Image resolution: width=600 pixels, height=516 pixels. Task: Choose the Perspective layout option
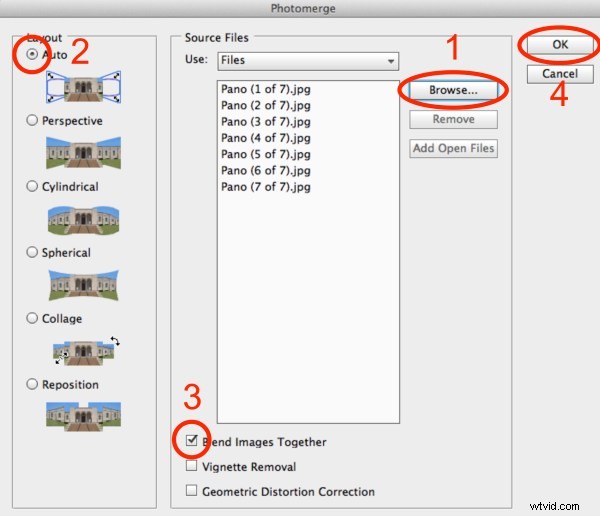click(32, 120)
